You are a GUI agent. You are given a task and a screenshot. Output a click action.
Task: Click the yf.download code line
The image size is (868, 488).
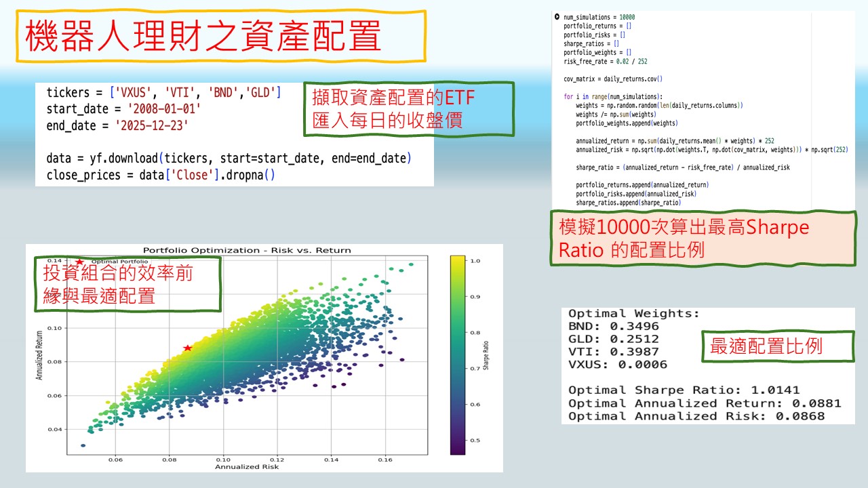229,159
